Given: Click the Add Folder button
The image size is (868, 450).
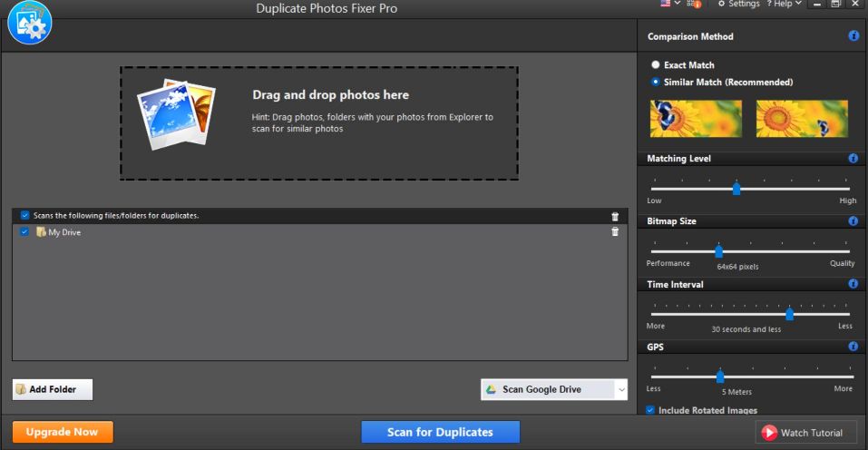Looking at the screenshot, I should pyautogui.click(x=53, y=389).
